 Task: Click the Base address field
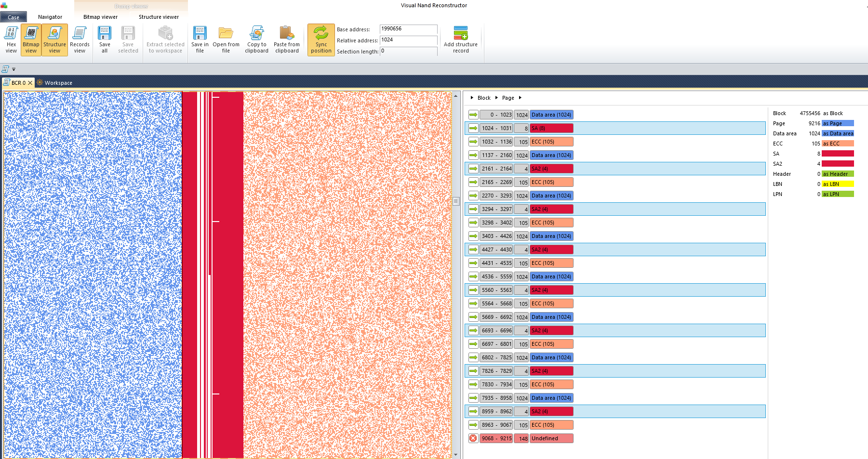[408, 29]
